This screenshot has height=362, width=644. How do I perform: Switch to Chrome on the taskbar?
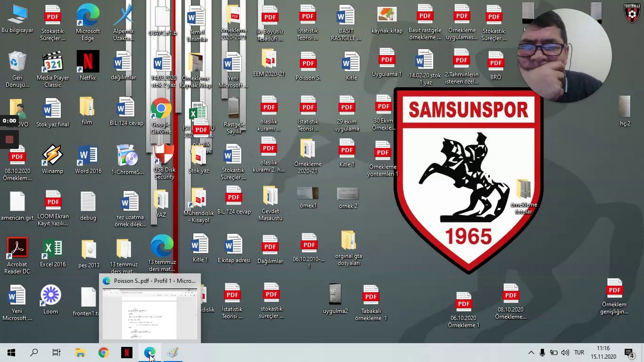(x=103, y=353)
